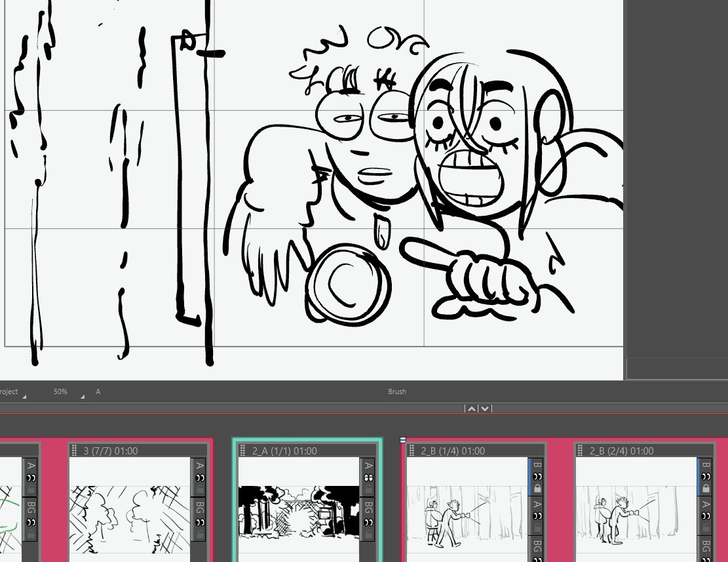Lock layer A in panel 2_B (1/4)
Viewport: 728px width, 562px height.
point(537,528)
